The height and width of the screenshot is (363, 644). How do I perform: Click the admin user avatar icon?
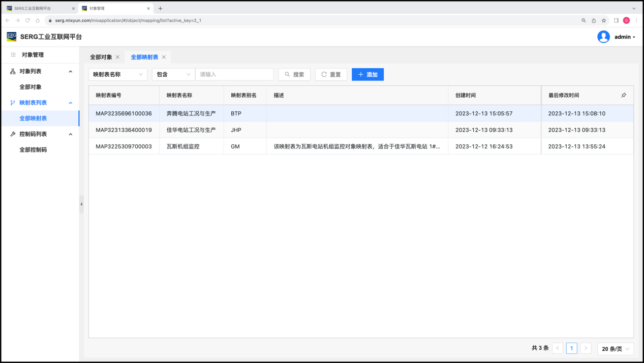point(603,37)
